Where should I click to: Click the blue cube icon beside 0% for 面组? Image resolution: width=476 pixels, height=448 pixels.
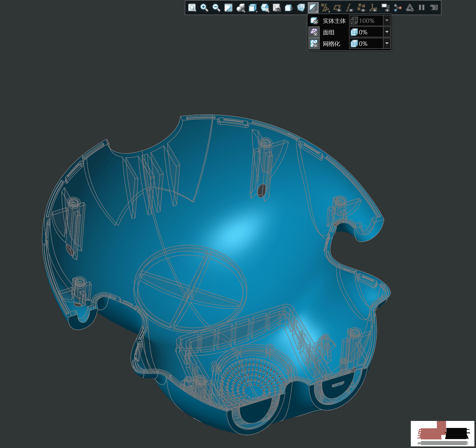tap(354, 32)
